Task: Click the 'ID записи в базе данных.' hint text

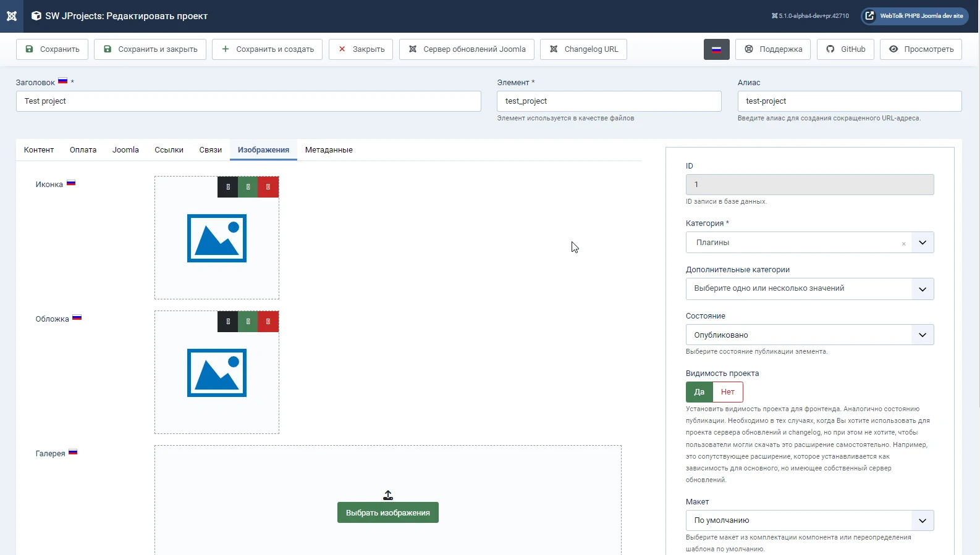Action: click(x=726, y=202)
